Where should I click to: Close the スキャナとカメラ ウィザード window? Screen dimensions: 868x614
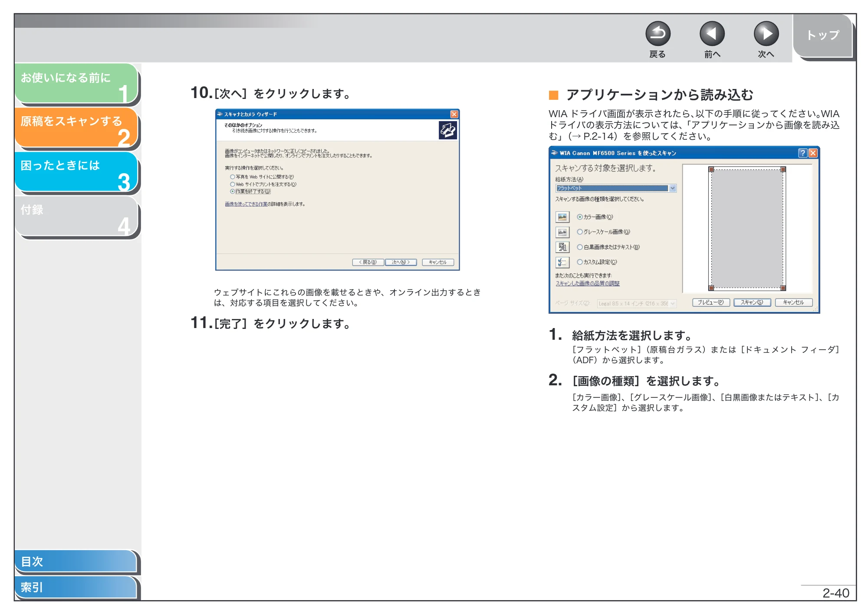point(454,114)
